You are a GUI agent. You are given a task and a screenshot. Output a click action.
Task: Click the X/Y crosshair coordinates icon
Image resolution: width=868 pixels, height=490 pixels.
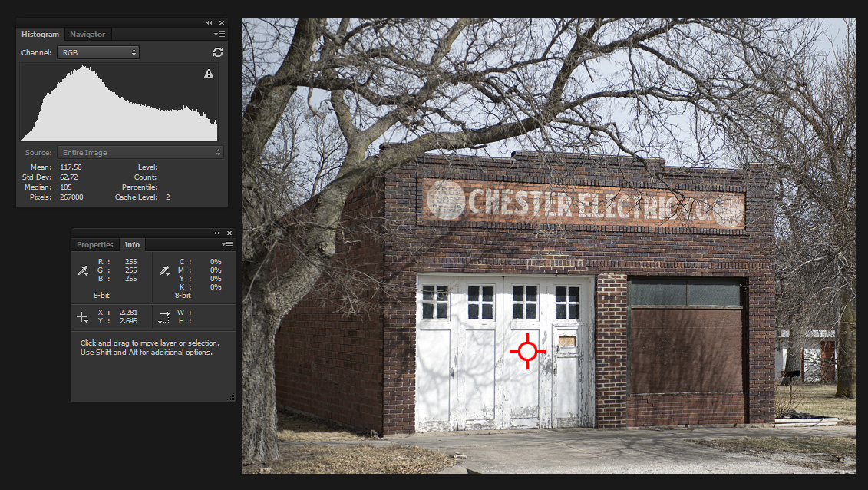pos(82,317)
